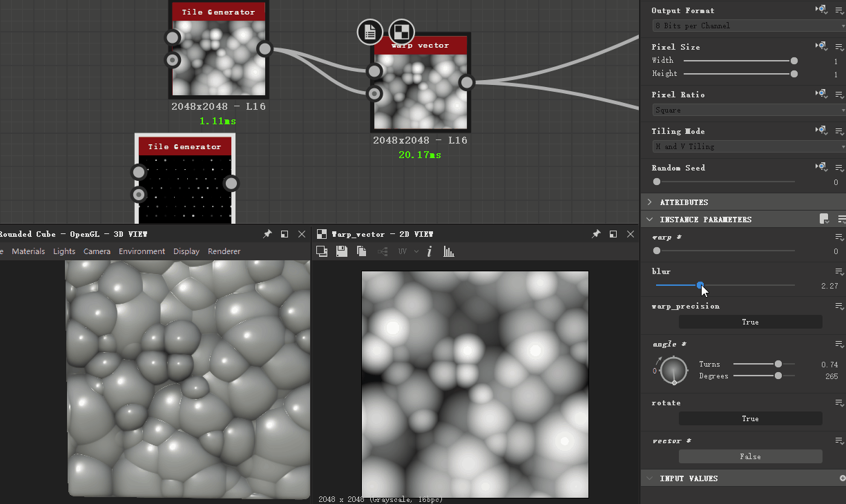Screen dimensions: 846x504
Task: Open the Environment menu in 3D view
Action: pos(142,251)
